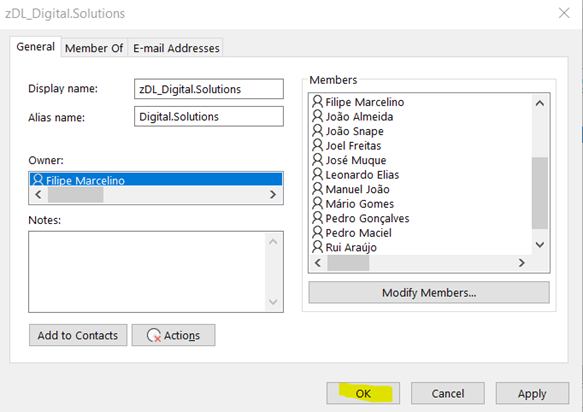The width and height of the screenshot is (583, 412).
Task: Close the zDL_Digital.Solutions dialog with X
Action: (564, 13)
